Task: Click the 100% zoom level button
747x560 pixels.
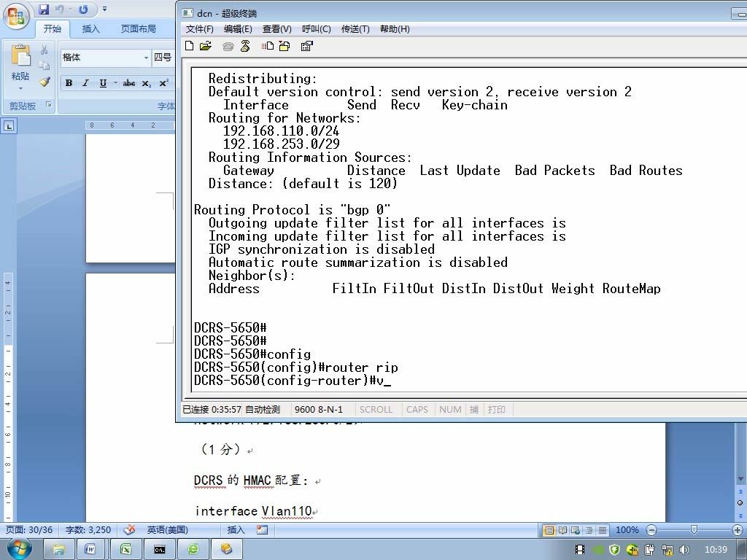Action: point(627,530)
